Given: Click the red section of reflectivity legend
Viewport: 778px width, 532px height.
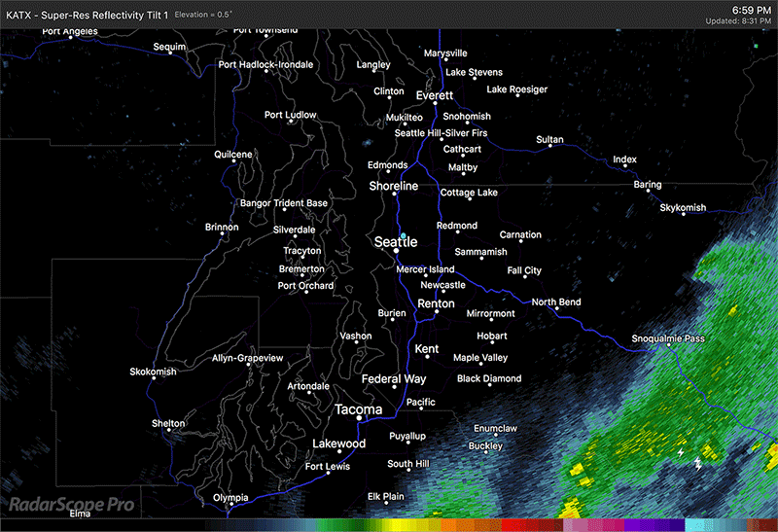Looking at the screenshot, I should tap(513, 525).
